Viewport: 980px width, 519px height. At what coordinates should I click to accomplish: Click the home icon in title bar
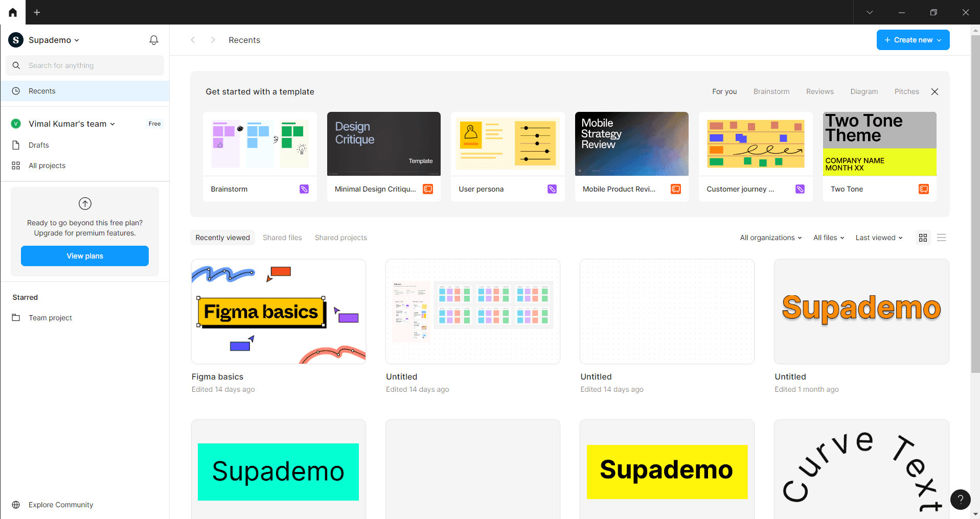click(x=13, y=12)
